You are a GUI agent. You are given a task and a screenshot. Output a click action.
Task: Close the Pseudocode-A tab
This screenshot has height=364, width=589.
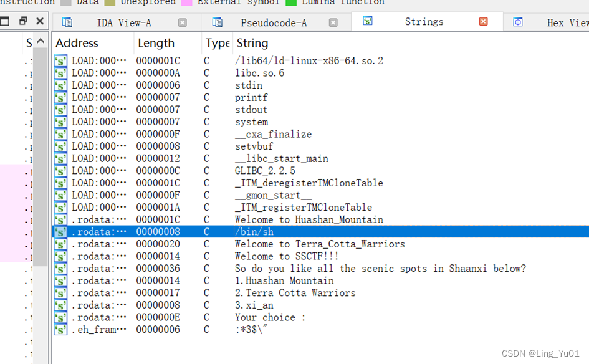point(333,22)
